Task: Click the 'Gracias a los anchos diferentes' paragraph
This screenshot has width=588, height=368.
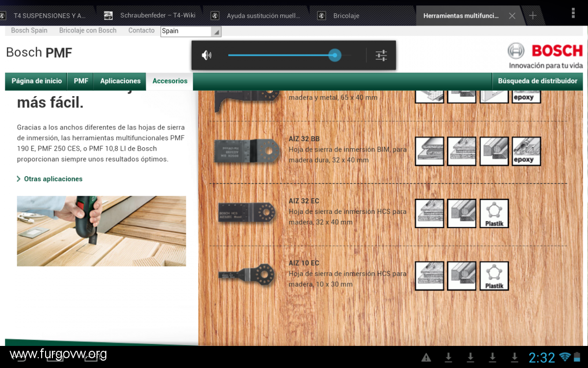Action: click(x=100, y=143)
